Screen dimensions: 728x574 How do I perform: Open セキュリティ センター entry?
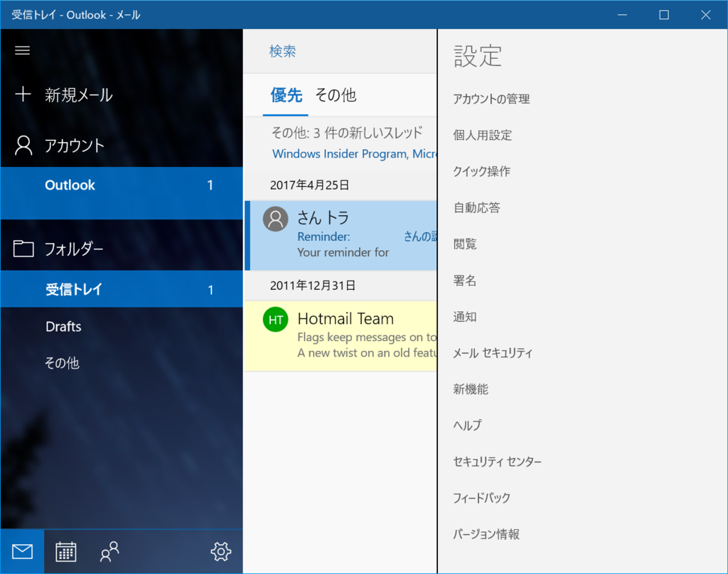497,461
